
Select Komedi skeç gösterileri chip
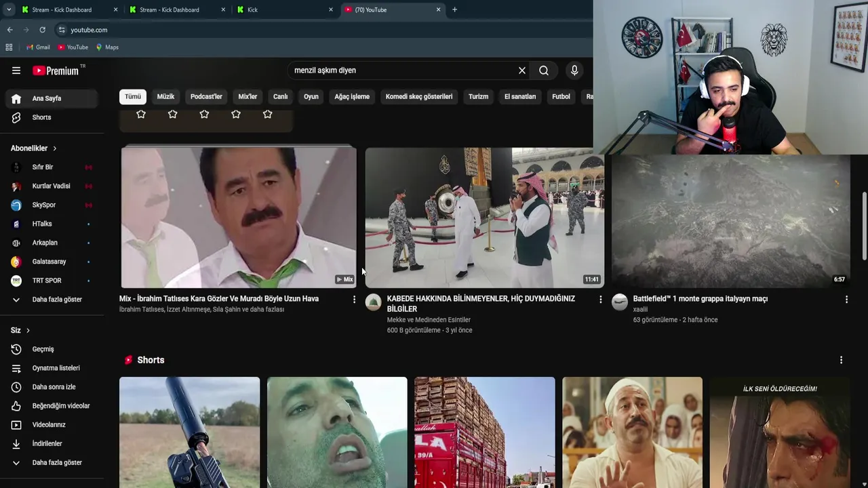(419, 96)
